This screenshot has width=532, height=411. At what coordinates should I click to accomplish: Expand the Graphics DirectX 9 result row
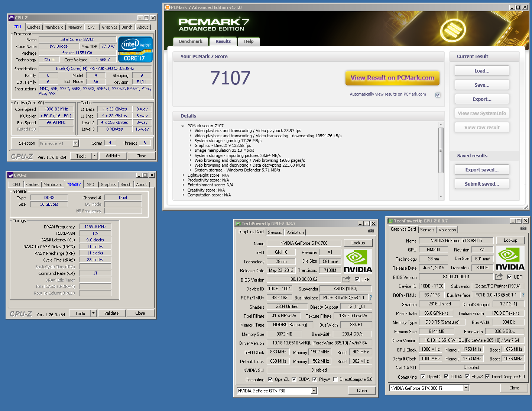pos(191,146)
